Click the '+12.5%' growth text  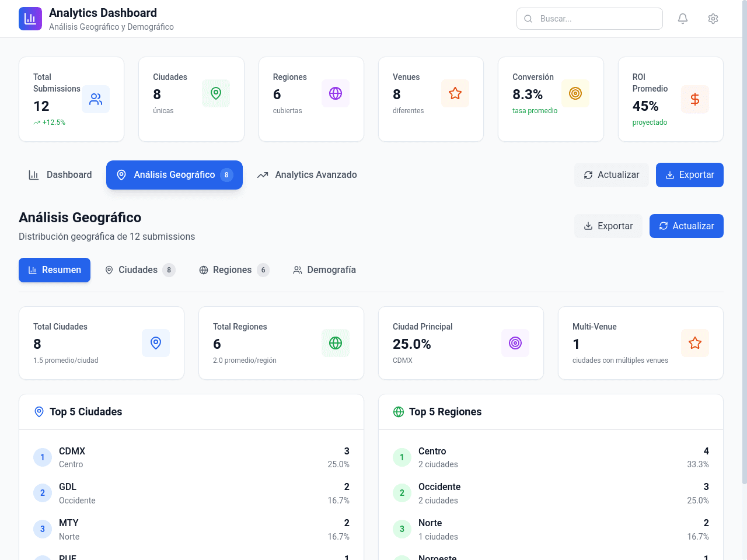(x=54, y=123)
